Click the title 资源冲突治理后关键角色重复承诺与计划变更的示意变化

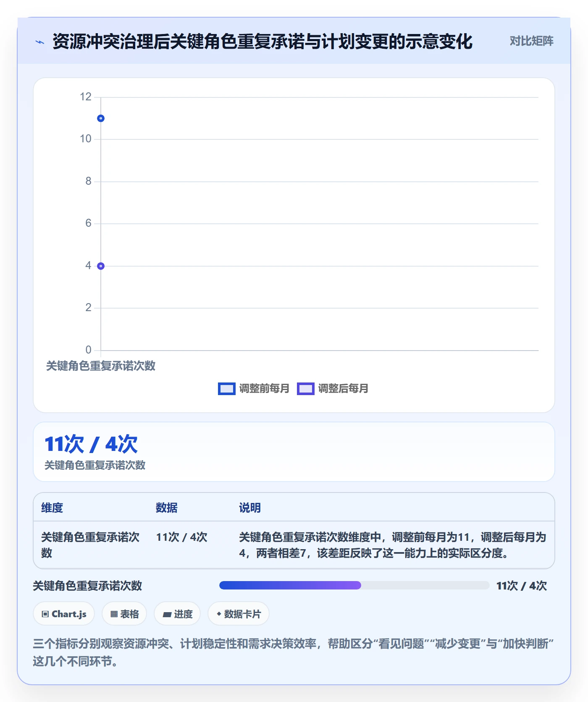pyautogui.click(x=262, y=42)
